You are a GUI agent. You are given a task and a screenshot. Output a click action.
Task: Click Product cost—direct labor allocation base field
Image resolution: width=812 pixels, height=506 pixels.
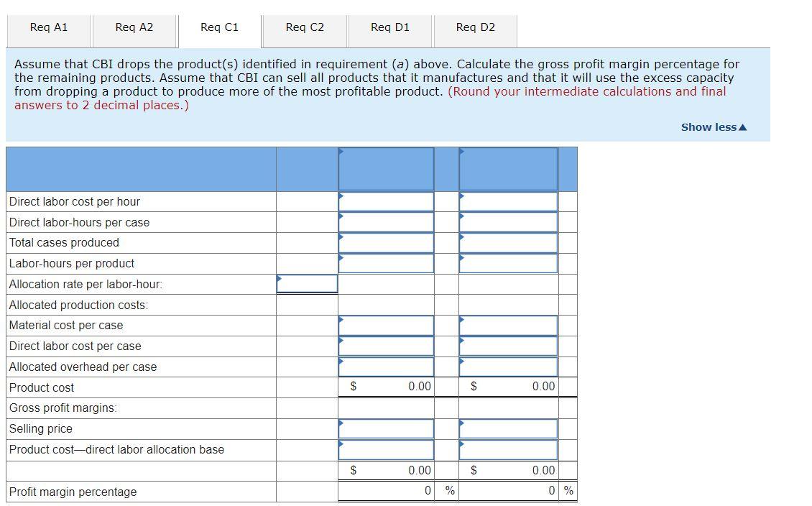point(386,449)
